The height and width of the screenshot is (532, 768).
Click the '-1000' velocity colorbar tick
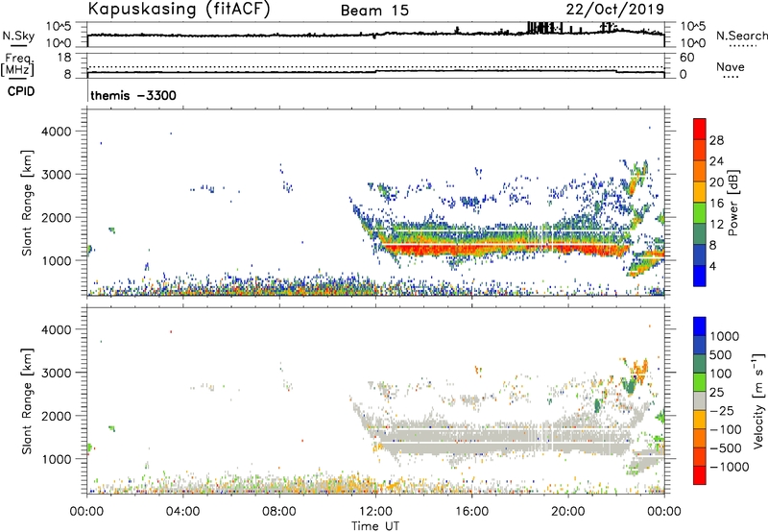pos(730,467)
